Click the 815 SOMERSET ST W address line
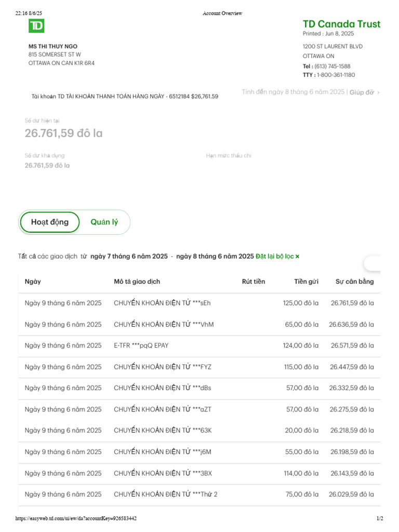Viewport: 399px width, 532px height. coord(55,55)
